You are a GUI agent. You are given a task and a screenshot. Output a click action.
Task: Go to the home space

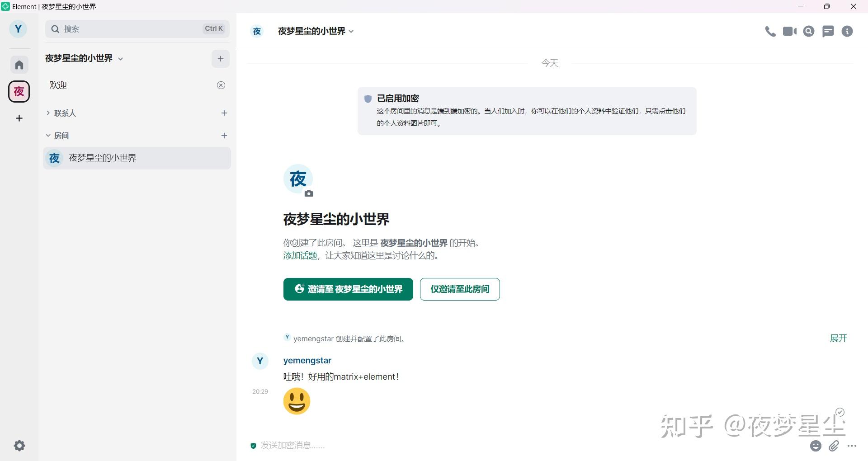coord(19,64)
